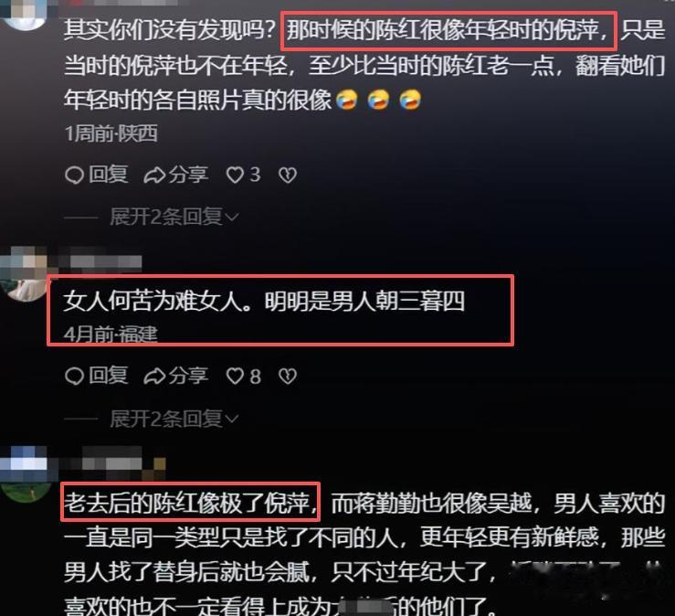Open the third commenter's blurred username
The height and width of the screenshot is (616, 675).
tap(112, 464)
